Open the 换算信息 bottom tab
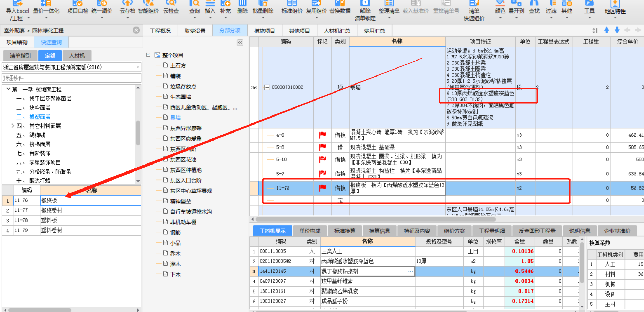 click(x=380, y=231)
